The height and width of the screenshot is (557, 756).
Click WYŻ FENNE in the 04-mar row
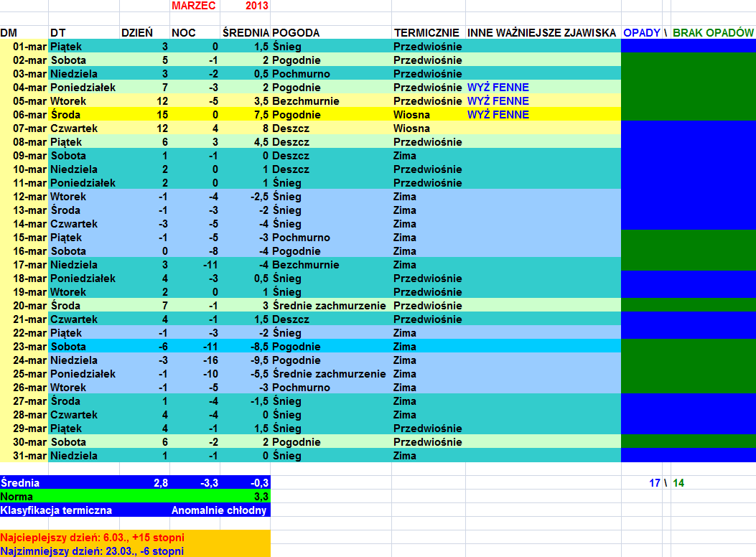click(x=498, y=88)
